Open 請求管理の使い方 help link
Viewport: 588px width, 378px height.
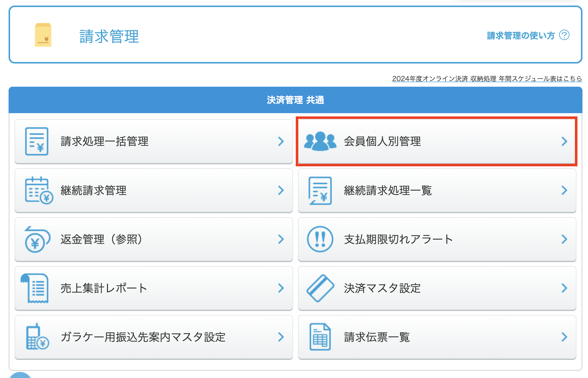tap(521, 35)
